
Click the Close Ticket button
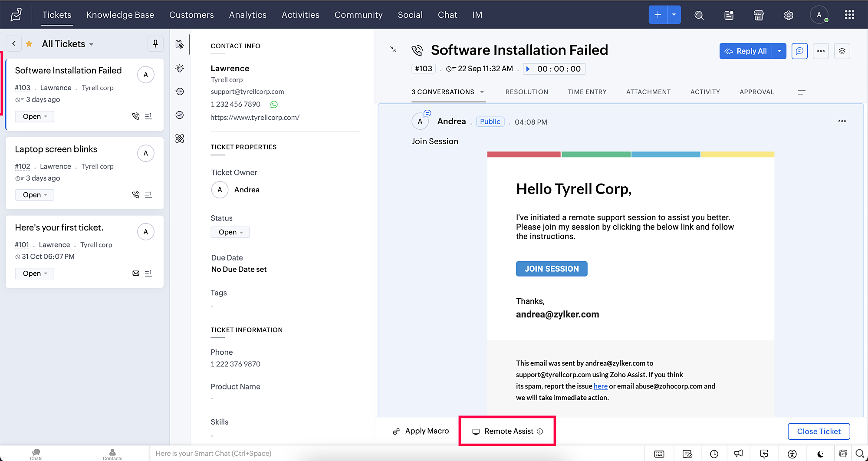pyautogui.click(x=819, y=431)
